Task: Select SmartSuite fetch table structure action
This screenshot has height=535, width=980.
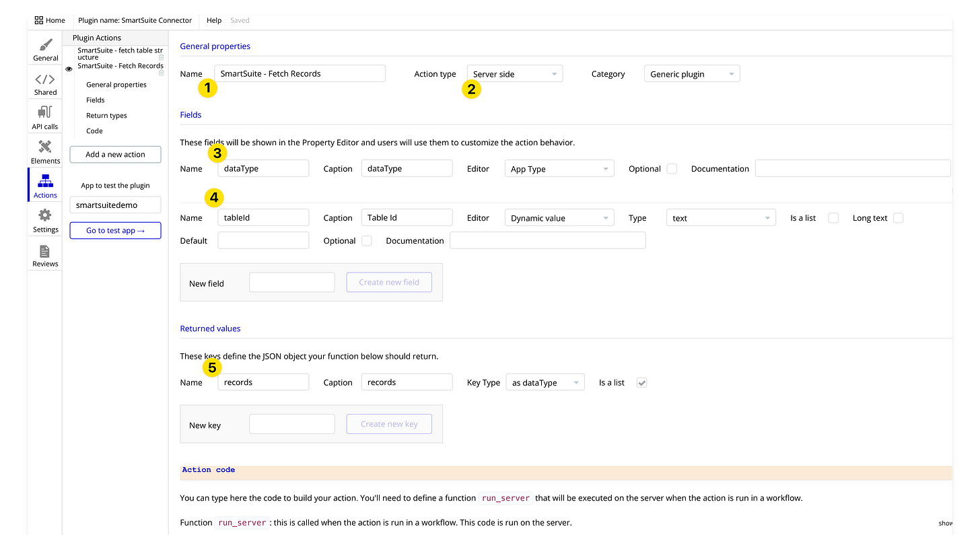Action: tap(118, 54)
